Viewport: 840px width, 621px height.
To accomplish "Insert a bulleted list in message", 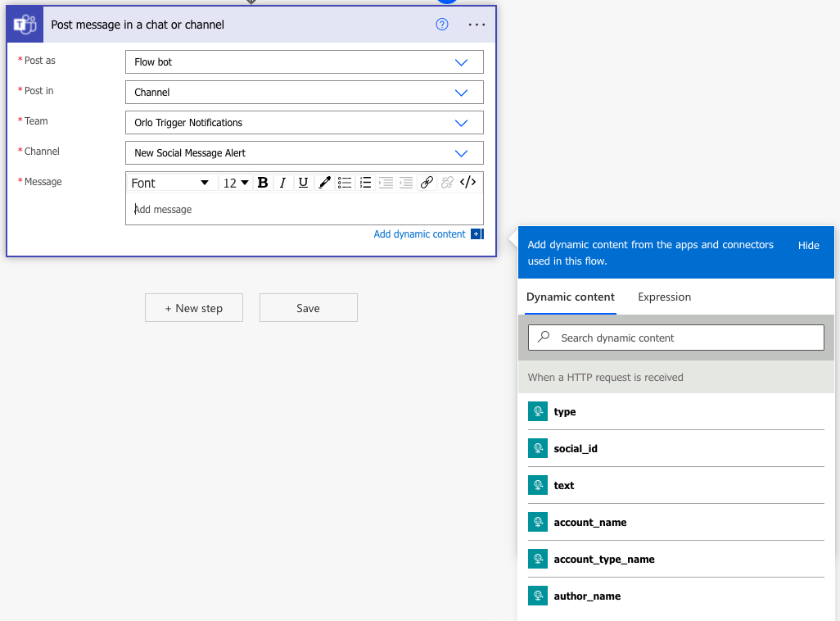I will pos(345,183).
